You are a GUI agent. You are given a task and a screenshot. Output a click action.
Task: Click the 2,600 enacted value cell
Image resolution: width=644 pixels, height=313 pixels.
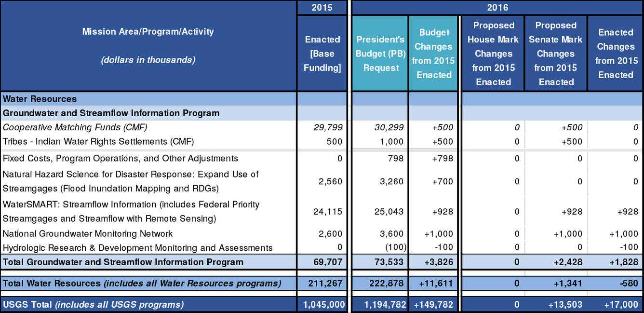point(322,233)
